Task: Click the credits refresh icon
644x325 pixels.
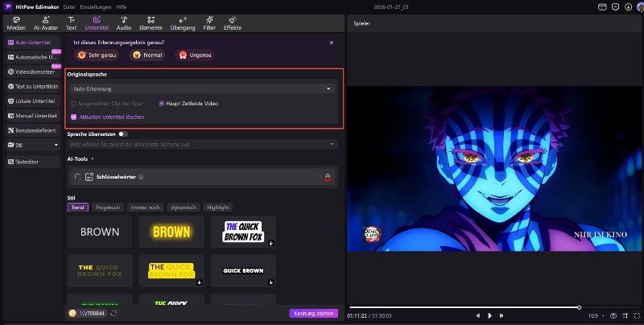Action: click(x=114, y=313)
